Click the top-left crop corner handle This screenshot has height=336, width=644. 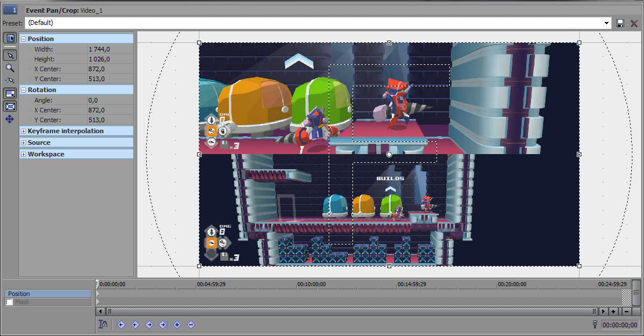(199, 43)
